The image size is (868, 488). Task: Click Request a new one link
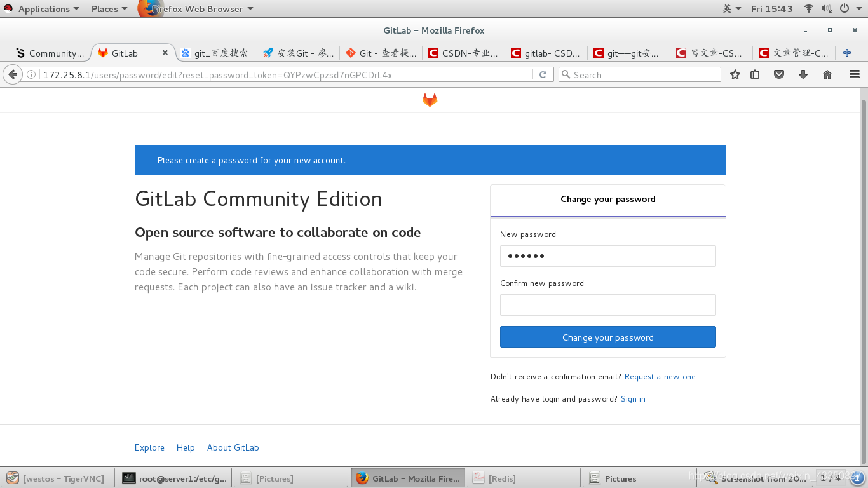click(660, 377)
